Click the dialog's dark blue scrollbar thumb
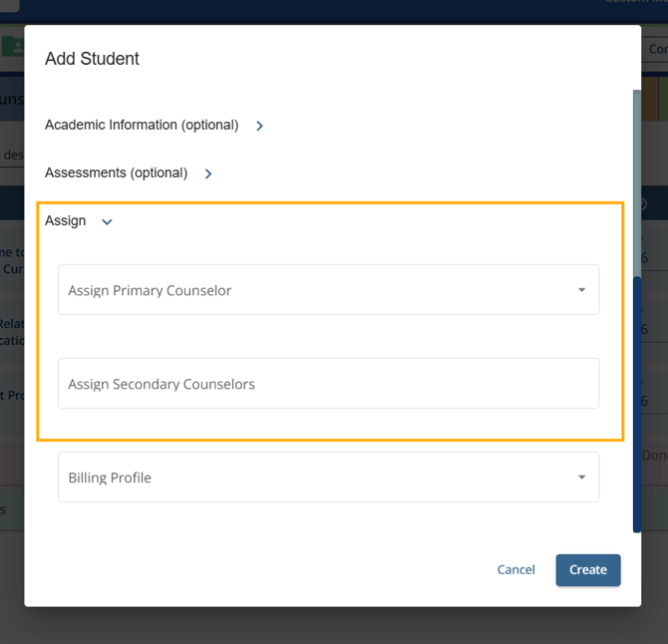This screenshot has height=644, width=668. coord(637,399)
